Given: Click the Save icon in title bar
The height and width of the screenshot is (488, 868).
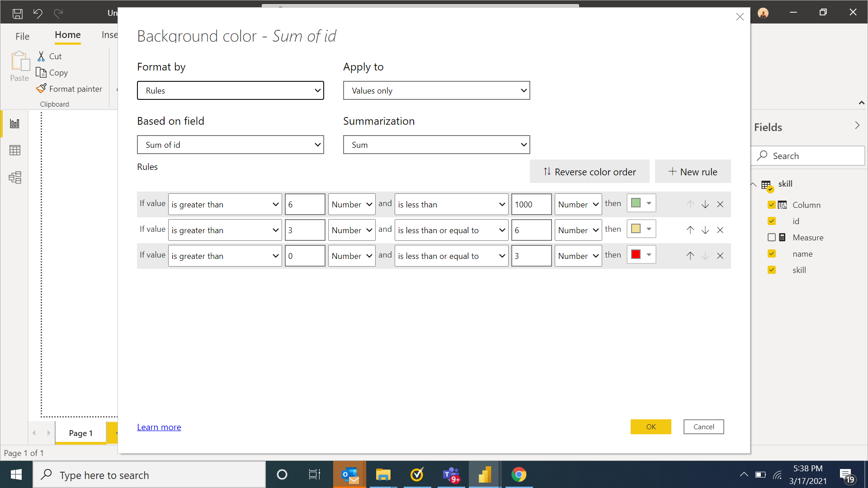Looking at the screenshot, I should [x=18, y=14].
